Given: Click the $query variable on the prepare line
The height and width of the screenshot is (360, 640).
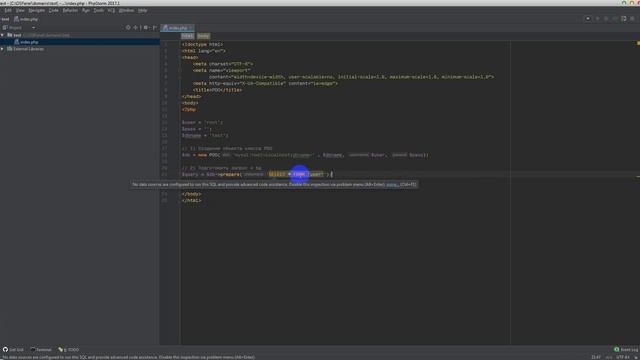Looking at the screenshot, I should [x=190, y=174].
